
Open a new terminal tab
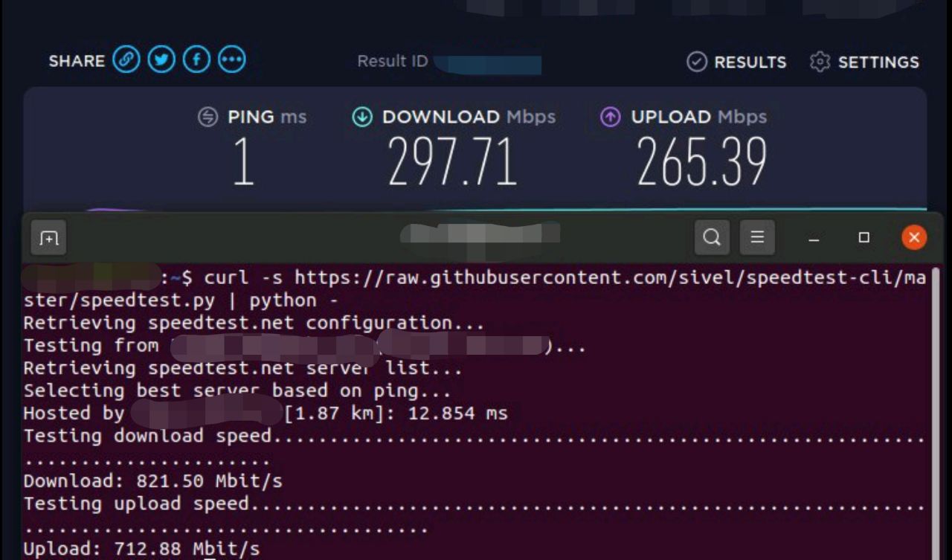click(x=49, y=238)
